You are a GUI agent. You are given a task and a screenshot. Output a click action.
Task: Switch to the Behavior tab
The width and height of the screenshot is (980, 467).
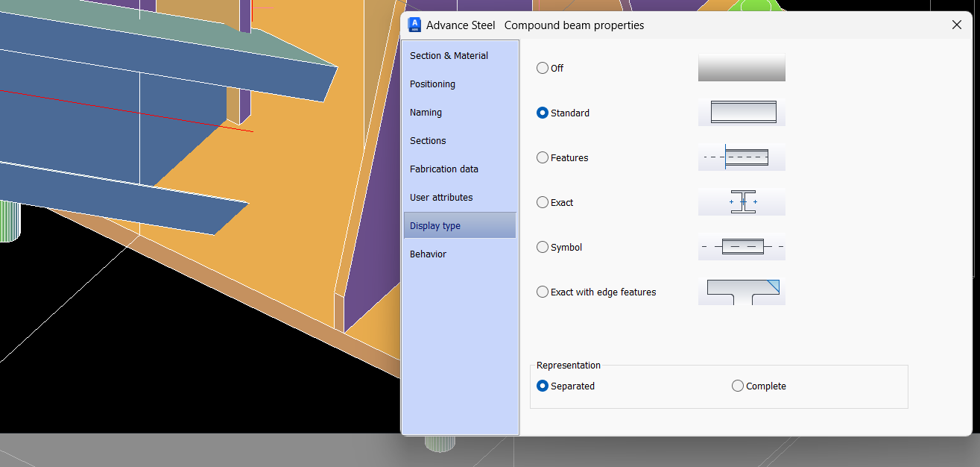click(428, 254)
